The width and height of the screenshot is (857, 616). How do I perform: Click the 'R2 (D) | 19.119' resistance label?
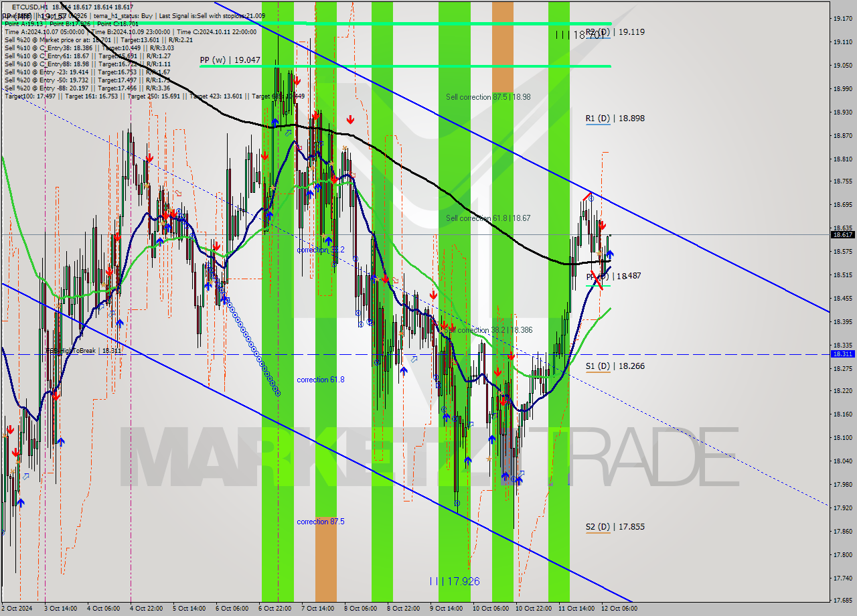[615, 31]
